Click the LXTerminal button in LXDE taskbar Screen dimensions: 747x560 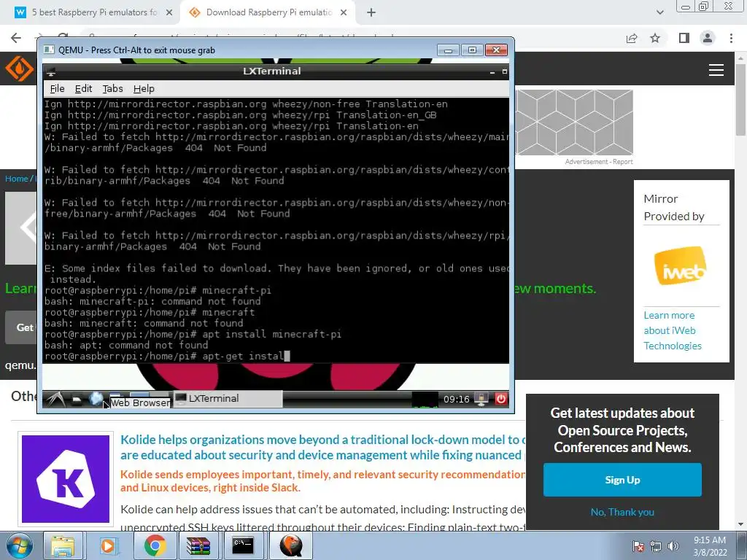[x=228, y=399]
